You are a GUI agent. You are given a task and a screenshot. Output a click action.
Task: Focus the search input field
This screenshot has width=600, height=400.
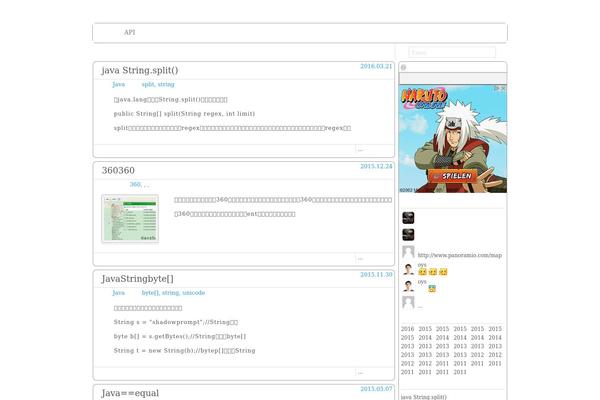pyautogui.click(x=452, y=52)
